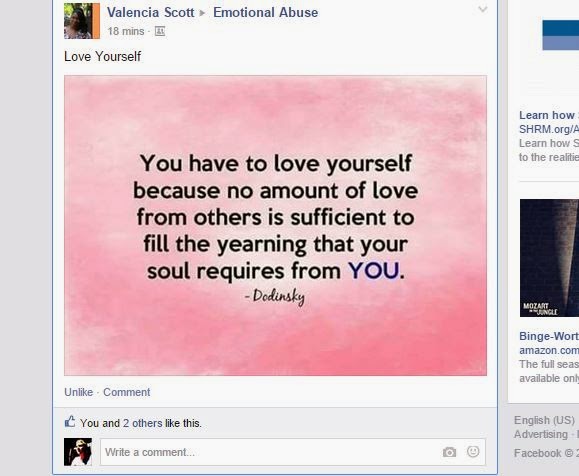579x476 pixels.
Task: Open the pink Dodinsky quote image
Action: pyautogui.click(x=275, y=226)
